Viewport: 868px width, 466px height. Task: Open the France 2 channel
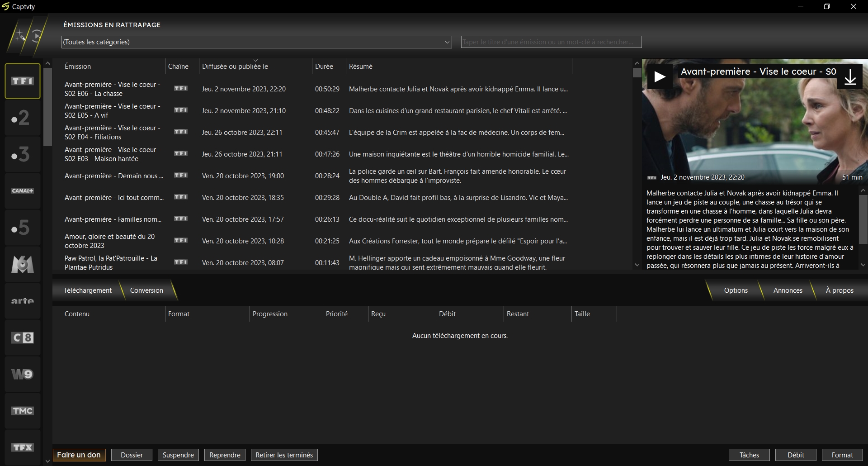[23, 118]
